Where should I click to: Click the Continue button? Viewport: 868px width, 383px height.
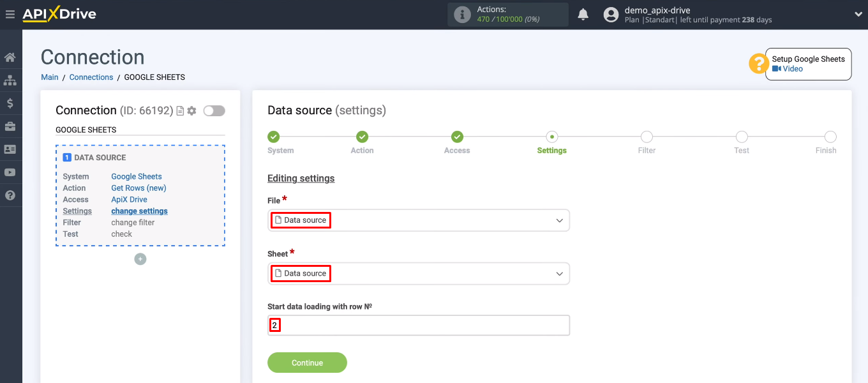(307, 362)
